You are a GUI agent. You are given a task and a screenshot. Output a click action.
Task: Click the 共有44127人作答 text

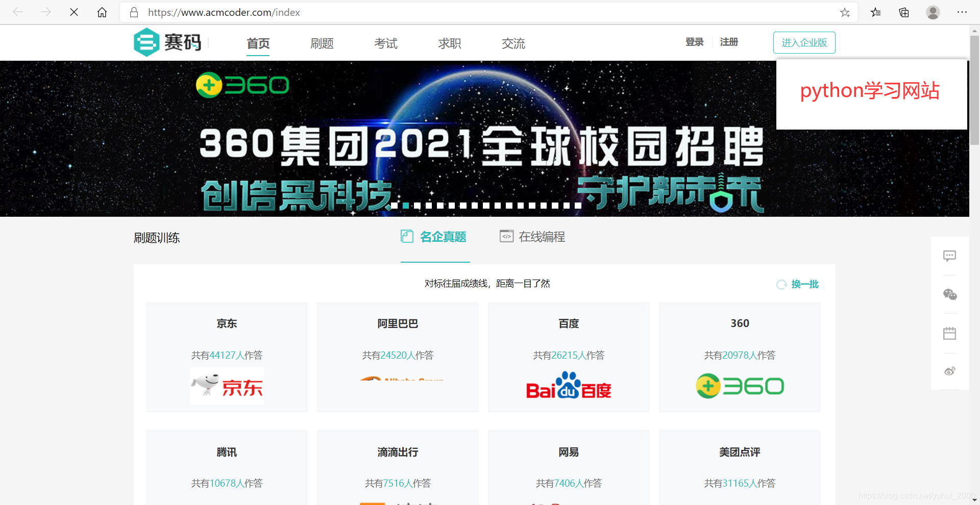[227, 356]
